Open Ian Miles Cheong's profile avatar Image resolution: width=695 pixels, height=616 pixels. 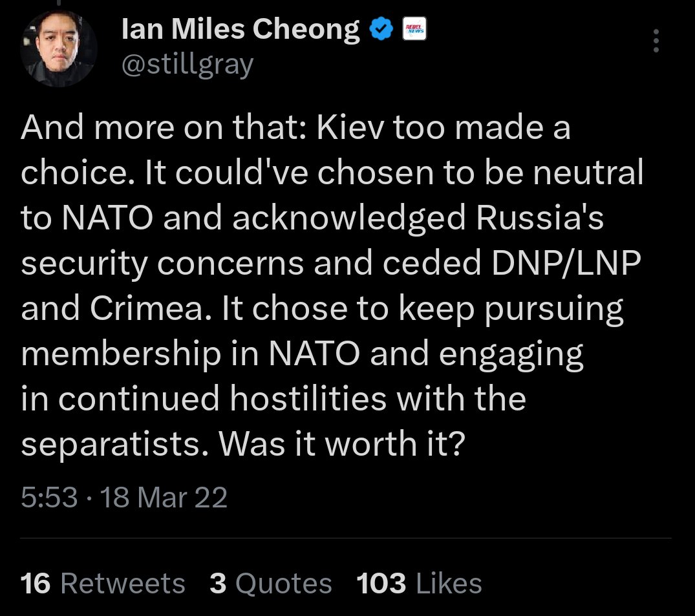click(x=58, y=48)
